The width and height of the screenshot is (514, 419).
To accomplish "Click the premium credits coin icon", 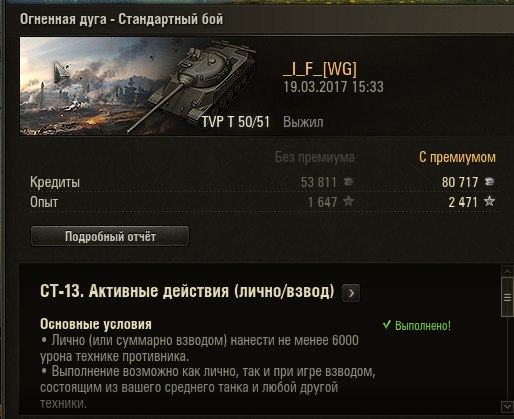I will (489, 182).
